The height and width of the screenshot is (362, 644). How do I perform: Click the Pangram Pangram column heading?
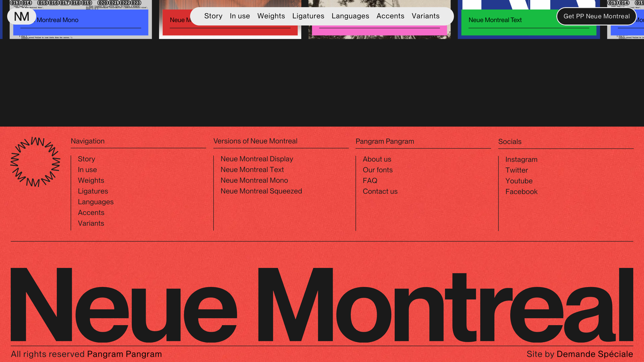(385, 141)
